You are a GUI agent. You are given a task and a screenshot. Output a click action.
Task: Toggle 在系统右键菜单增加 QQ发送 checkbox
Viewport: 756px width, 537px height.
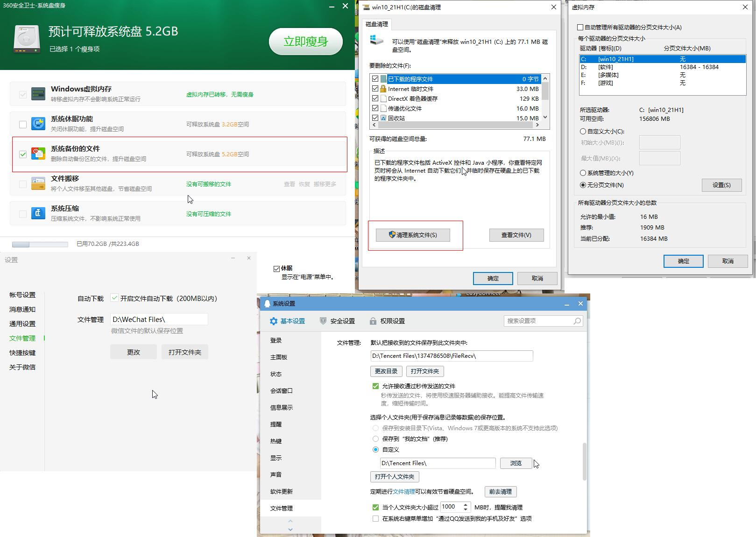(375, 518)
